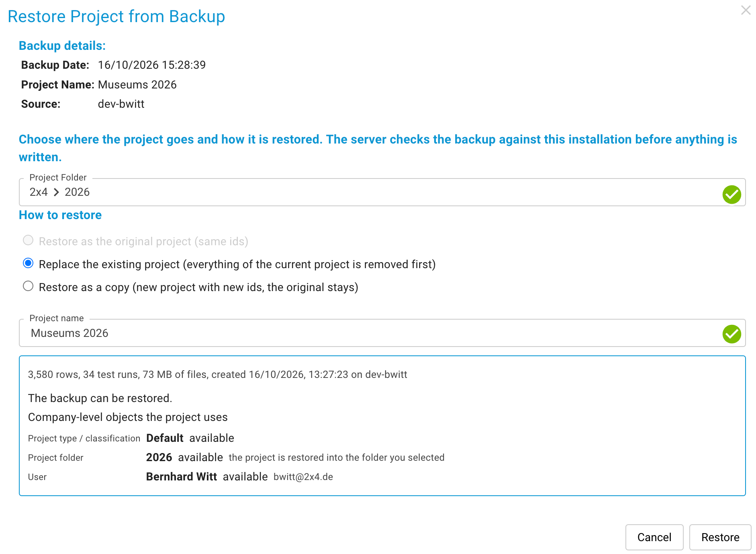
Task: Click the source value 'dev-bwitt'
Action: tap(121, 104)
